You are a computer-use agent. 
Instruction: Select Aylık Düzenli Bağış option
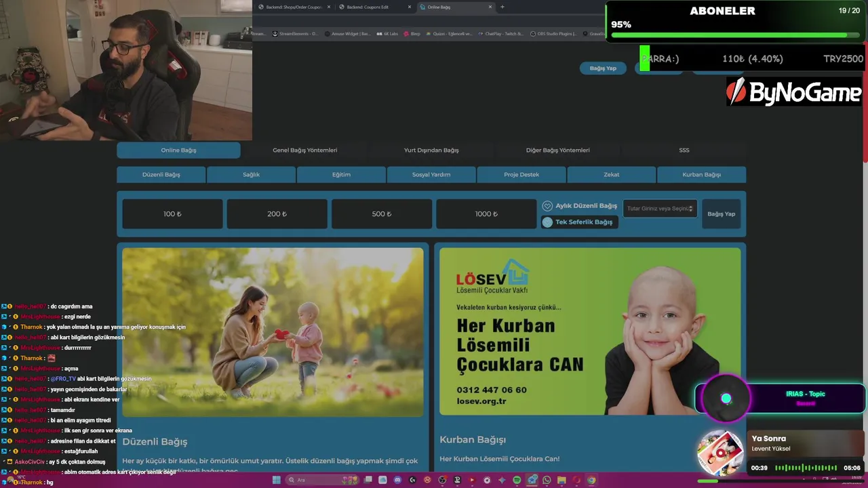point(580,205)
